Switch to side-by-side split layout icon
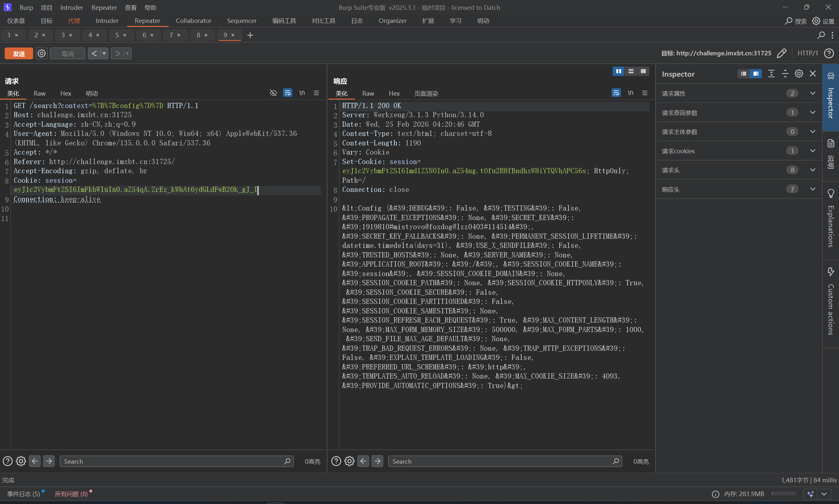 618,71
